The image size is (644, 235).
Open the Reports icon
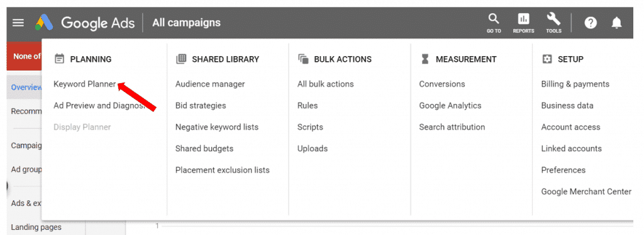[523, 23]
